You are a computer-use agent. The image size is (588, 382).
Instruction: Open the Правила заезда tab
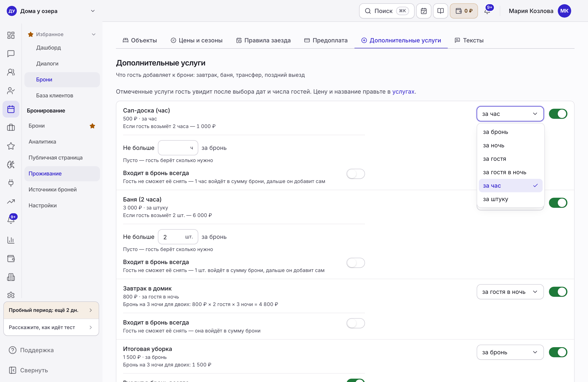[x=263, y=40]
